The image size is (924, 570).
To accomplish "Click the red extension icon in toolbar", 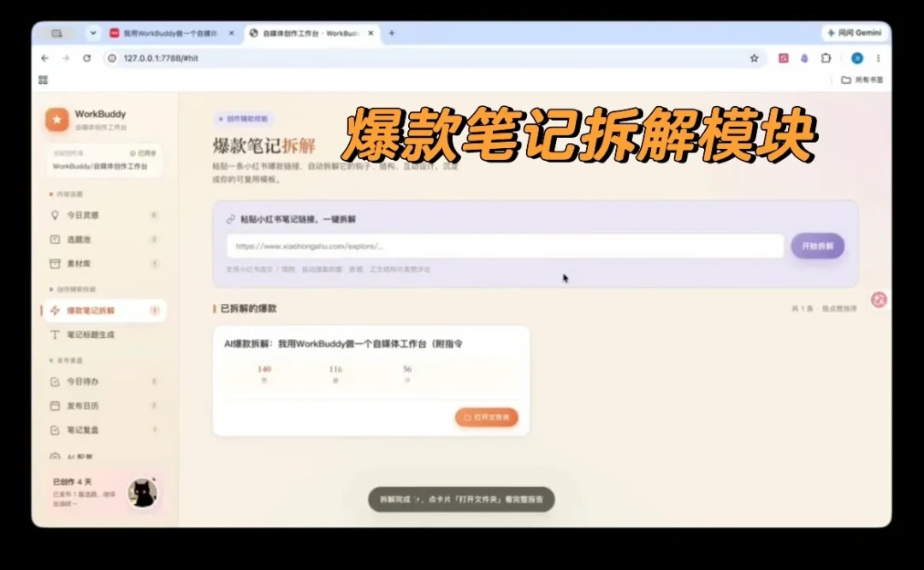I will [783, 57].
